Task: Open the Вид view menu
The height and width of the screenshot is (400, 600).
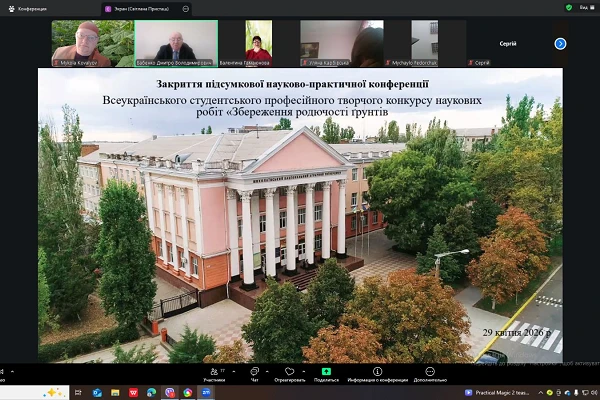Action: pos(586,8)
